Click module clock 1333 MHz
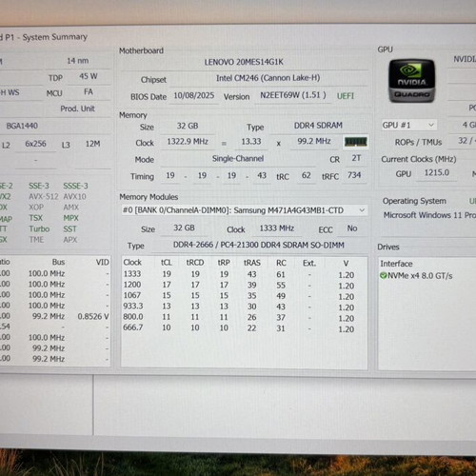 pos(277,228)
